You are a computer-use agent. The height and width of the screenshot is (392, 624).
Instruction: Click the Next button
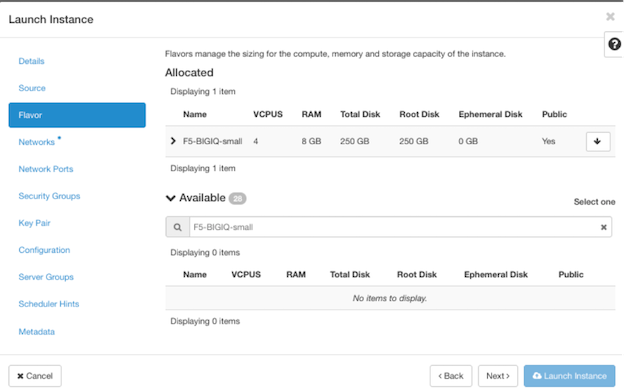click(498, 376)
